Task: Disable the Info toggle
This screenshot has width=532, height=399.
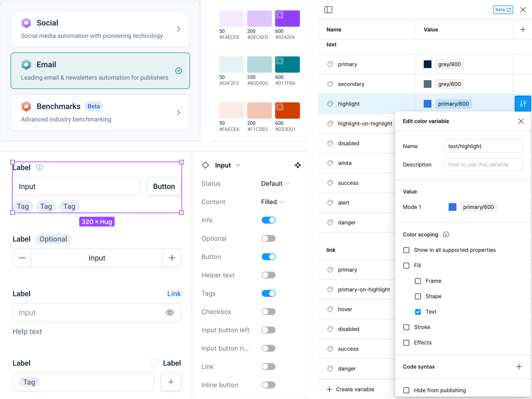Action: (x=268, y=220)
